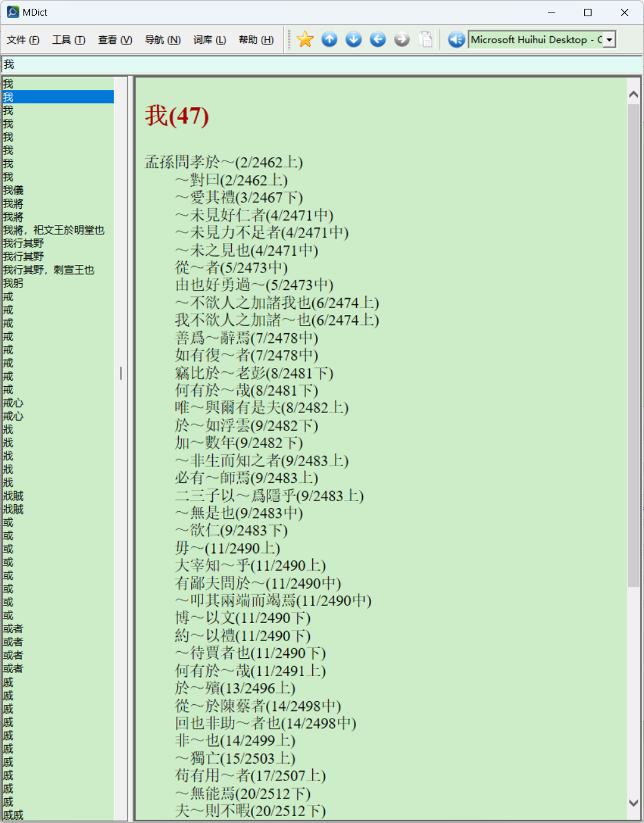Click the speaker pronunciation icon

tap(457, 39)
